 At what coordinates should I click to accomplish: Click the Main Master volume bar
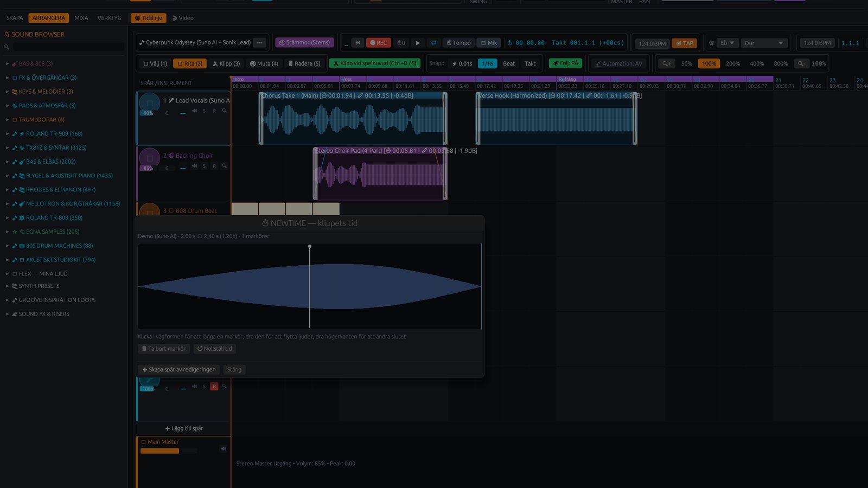tap(168, 451)
